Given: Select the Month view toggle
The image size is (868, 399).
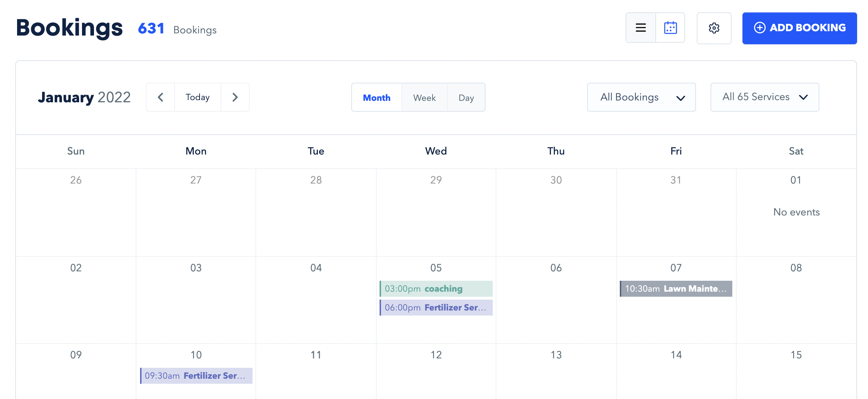Looking at the screenshot, I should [x=376, y=97].
